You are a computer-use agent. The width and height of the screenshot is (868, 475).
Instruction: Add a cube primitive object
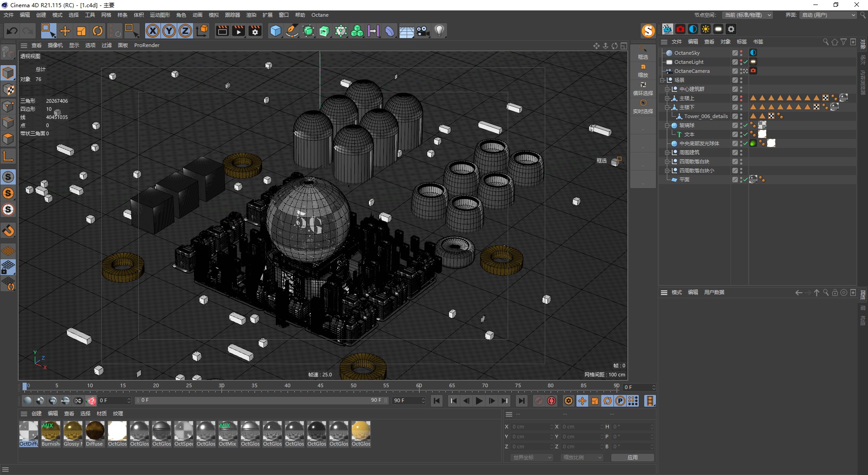275,31
